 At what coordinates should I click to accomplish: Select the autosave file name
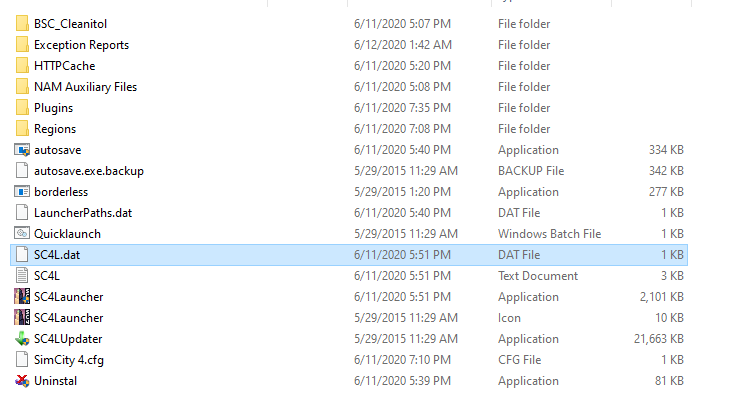pyautogui.click(x=58, y=150)
